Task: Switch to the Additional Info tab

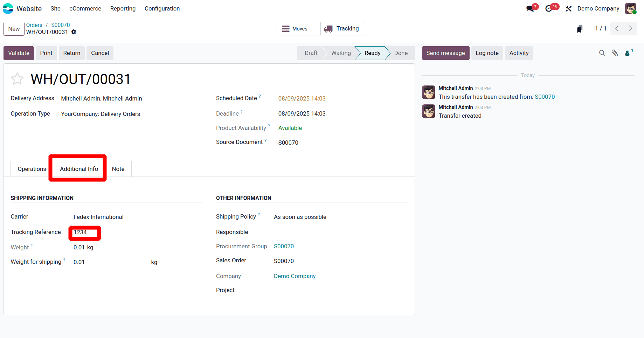Action: coord(78,168)
